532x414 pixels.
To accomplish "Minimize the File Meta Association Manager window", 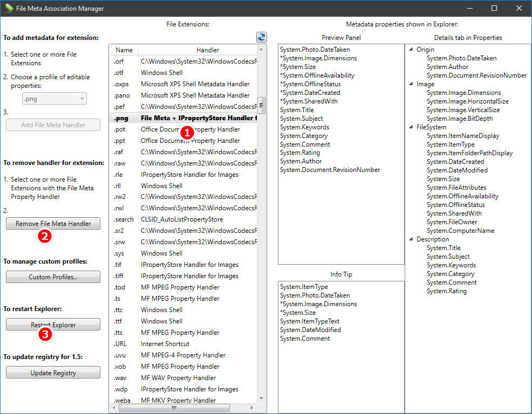I will coord(469,8).
